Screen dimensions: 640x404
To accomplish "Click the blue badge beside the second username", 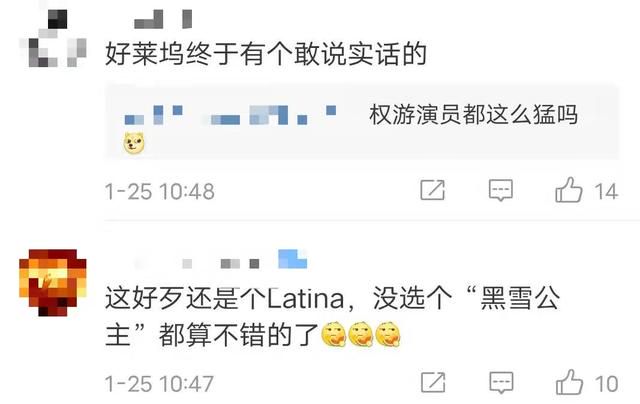I will pos(292,259).
